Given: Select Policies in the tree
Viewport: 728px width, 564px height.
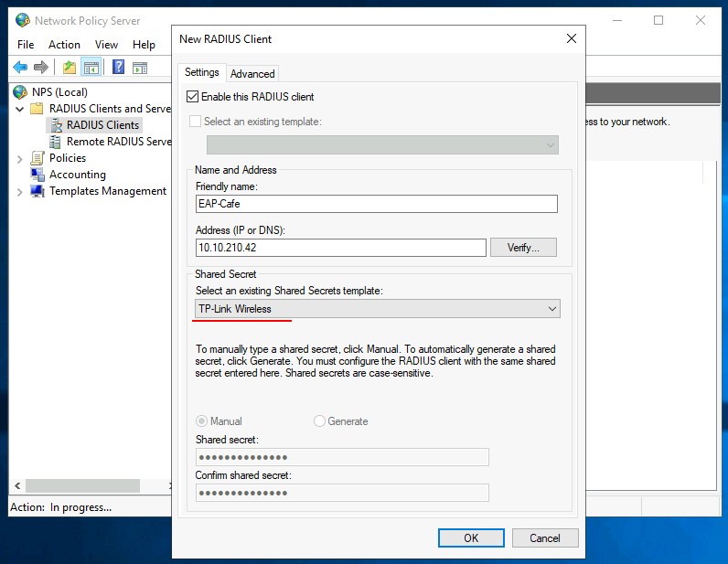Looking at the screenshot, I should 68,158.
